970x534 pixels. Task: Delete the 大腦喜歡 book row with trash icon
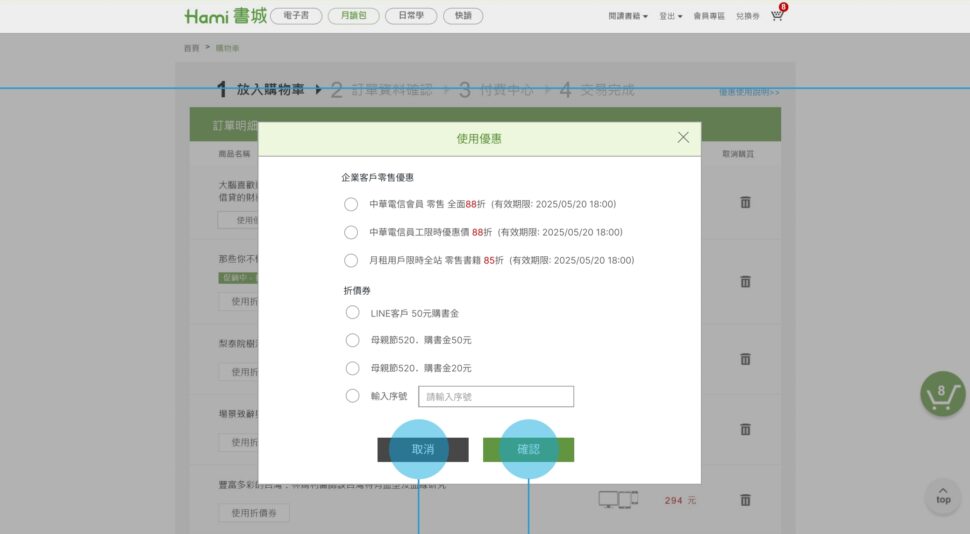[x=745, y=202]
